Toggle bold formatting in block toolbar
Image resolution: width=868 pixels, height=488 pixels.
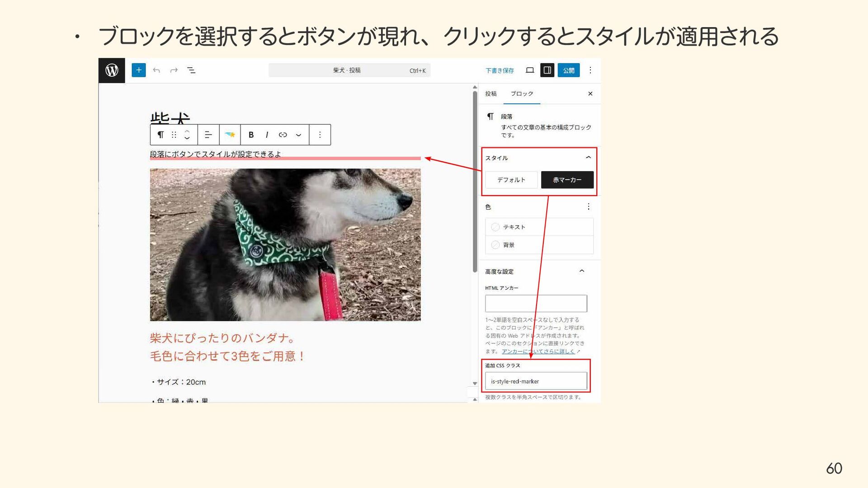tap(251, 135)
